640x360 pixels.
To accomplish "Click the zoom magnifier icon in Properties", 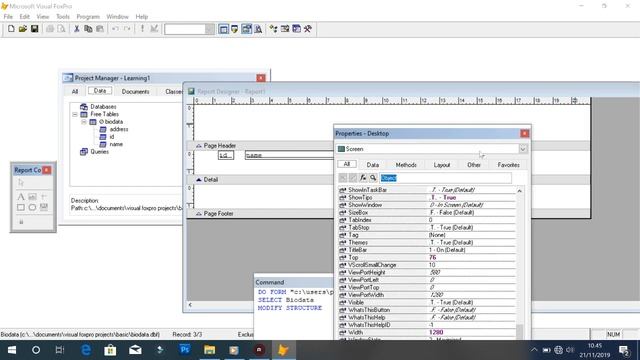I will point(373,178).
